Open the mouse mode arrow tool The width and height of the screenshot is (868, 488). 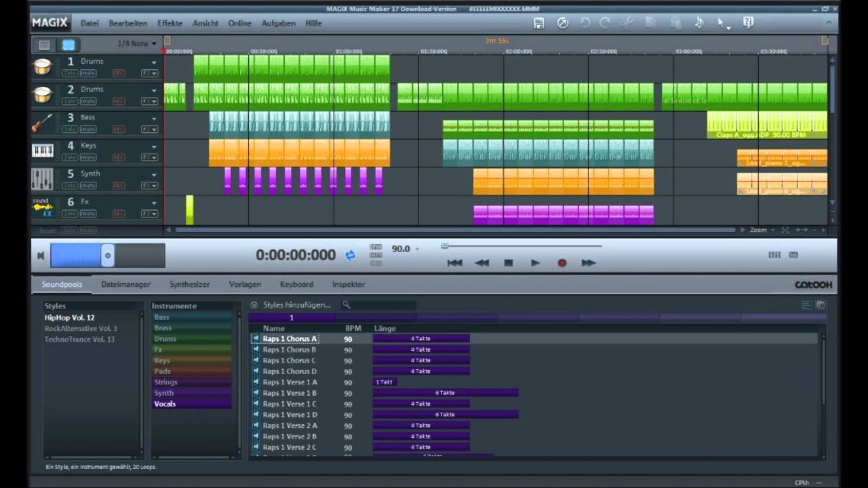(724, 23)
